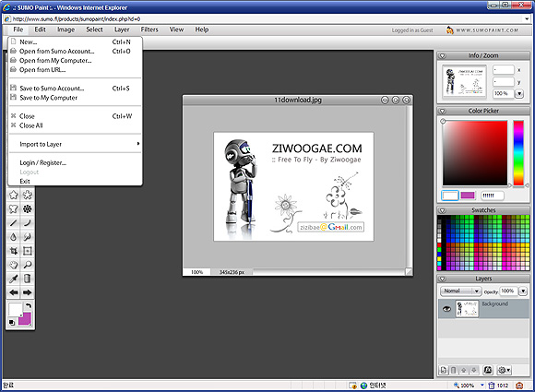Visit the WWW.SUMOPAINT.COM link
Screen dimensions: 535x392
482,30
